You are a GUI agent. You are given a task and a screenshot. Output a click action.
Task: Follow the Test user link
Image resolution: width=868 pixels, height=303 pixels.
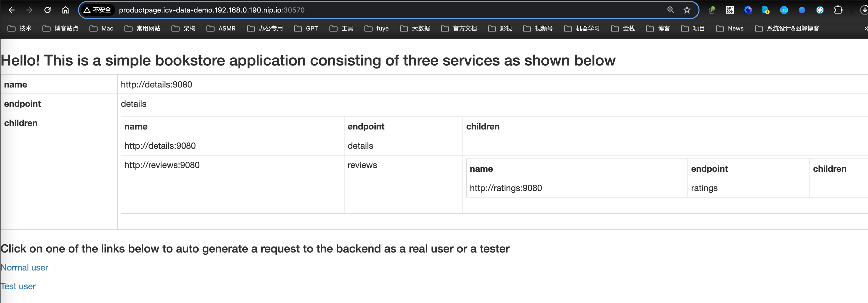click(18, 286)
